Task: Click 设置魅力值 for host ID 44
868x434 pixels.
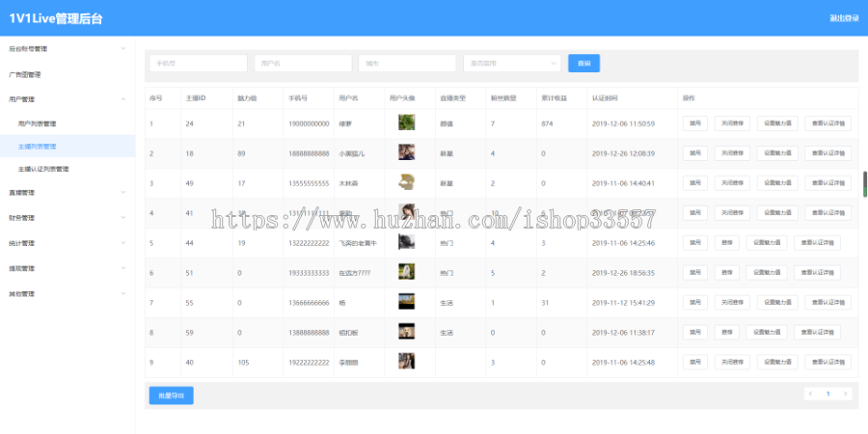Action: (766, 243)
